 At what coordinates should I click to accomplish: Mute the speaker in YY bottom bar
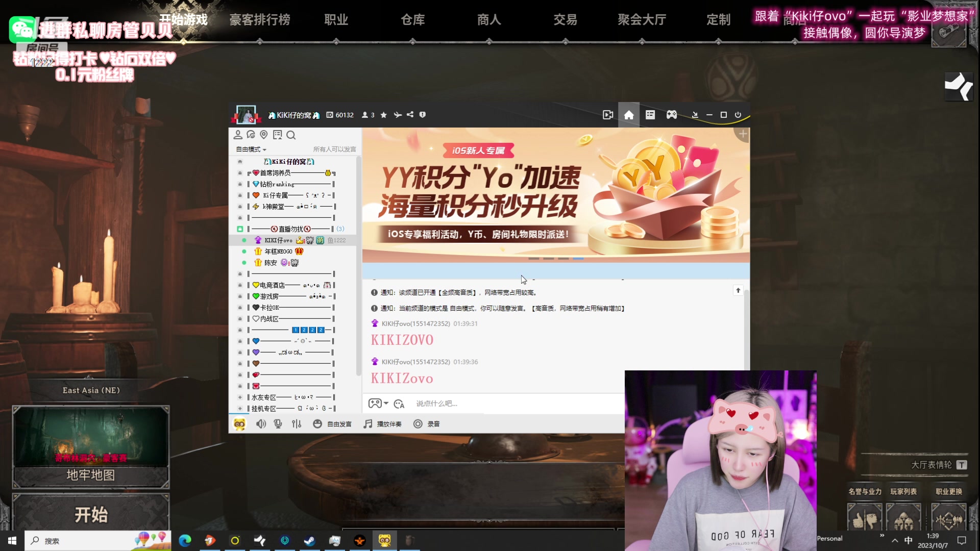pos(261,424)
